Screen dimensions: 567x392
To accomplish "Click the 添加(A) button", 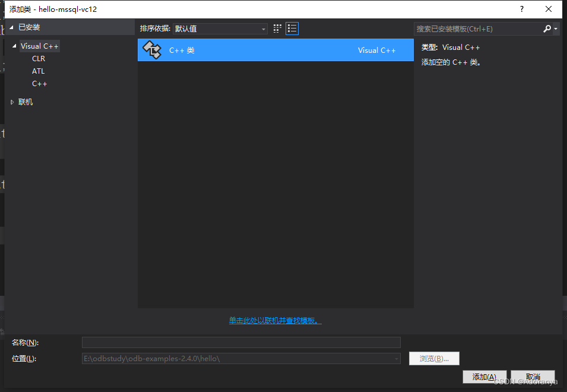I will coord(484,377).
